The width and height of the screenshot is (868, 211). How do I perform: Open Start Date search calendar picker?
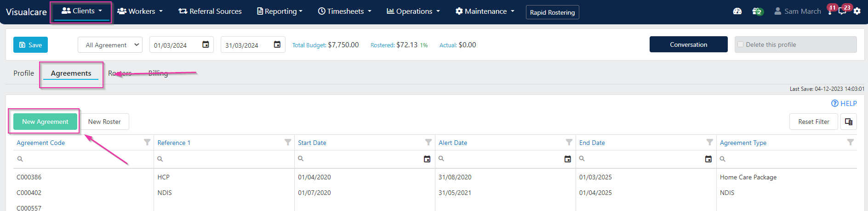(427, 159)
